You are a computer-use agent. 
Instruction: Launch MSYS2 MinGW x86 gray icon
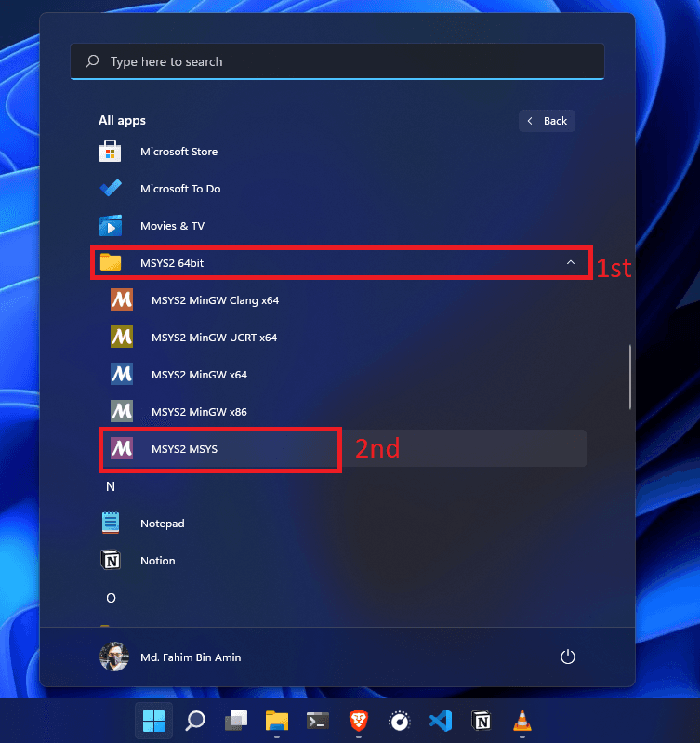[122, 411]
